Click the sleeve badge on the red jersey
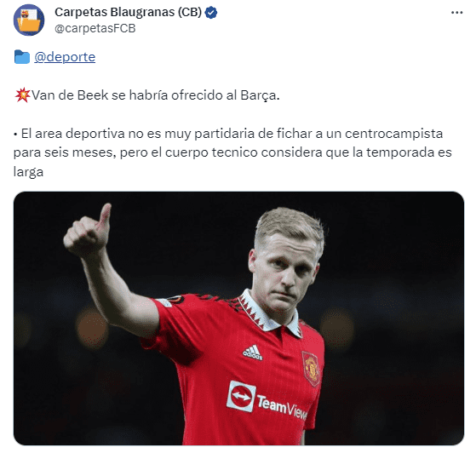 (171, 301)
